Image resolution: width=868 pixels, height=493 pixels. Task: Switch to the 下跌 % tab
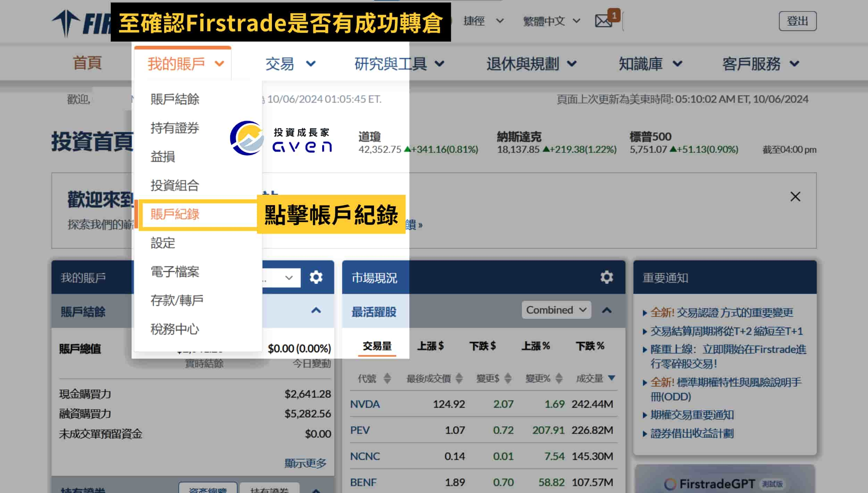(x=590, y=346)
